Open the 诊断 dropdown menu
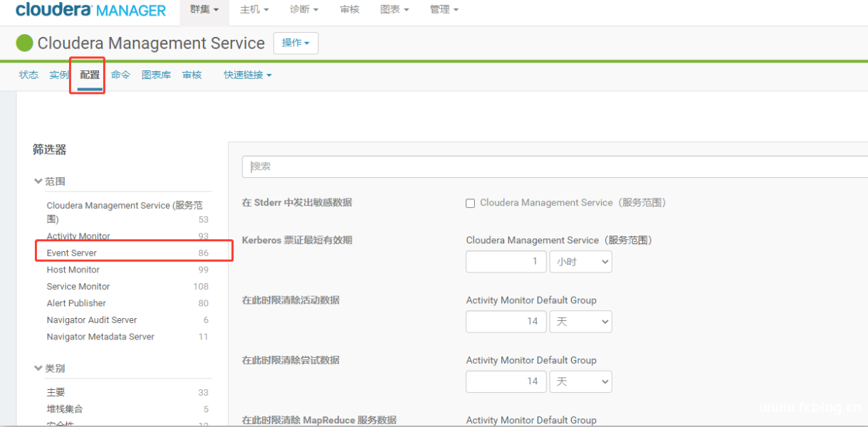Screen dimensions: 868x427 tap(304, 10)
